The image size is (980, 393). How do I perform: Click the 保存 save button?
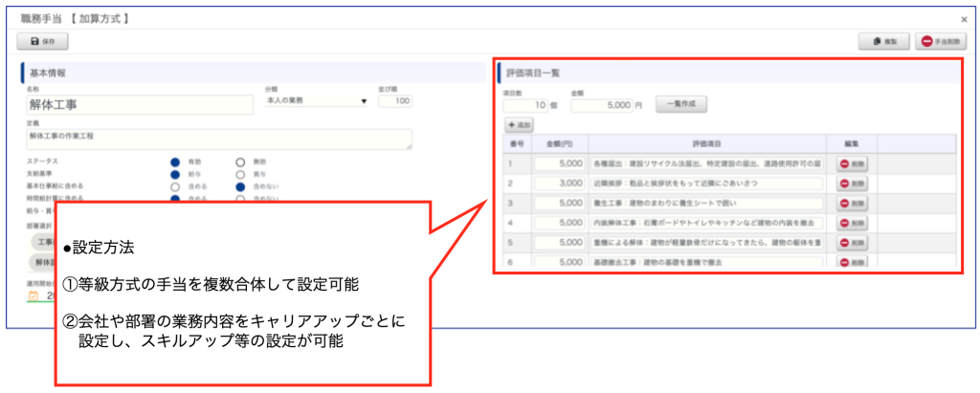[43, 42]
